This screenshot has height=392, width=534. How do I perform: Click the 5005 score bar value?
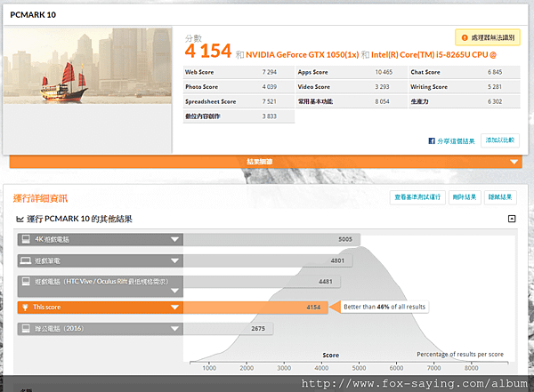pos(345,240)
